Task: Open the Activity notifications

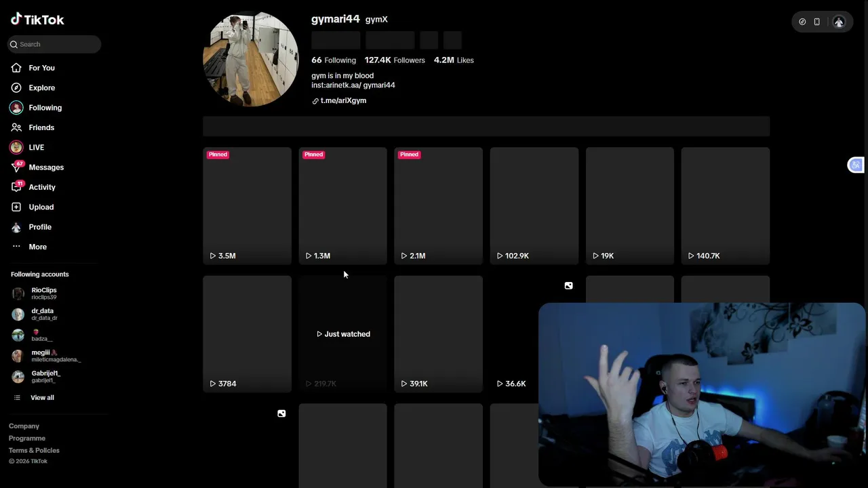Action: pos(42,187)
